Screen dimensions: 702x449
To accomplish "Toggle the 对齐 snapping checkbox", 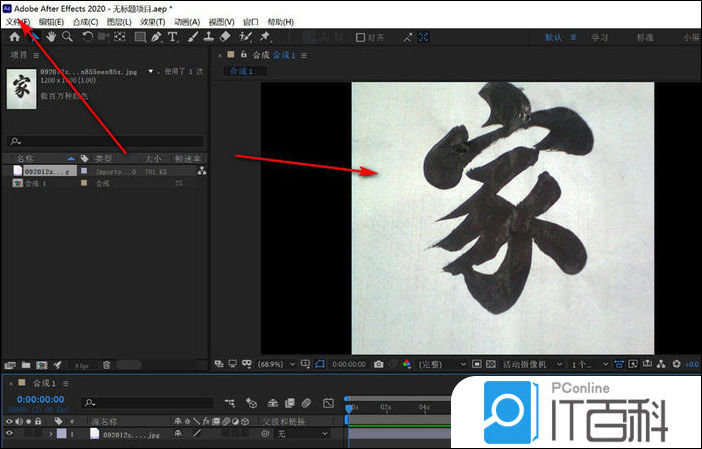I will pyautogui.click(x=361, y=38).
